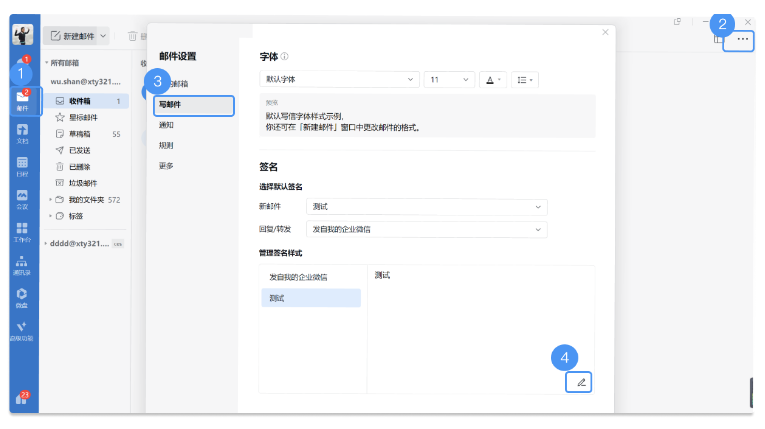Open the 日程 (Calendar) sidebar icon

[21, 166]
